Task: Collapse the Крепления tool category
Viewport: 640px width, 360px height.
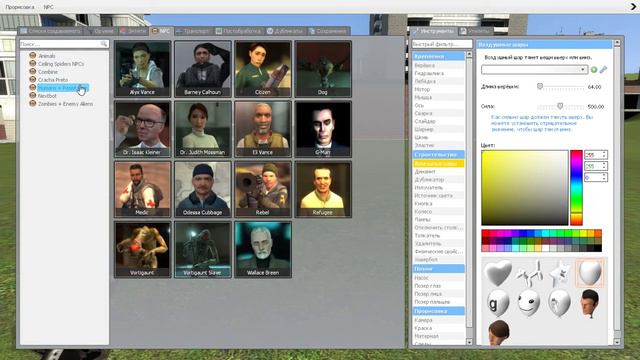Action: click(438, 56)
